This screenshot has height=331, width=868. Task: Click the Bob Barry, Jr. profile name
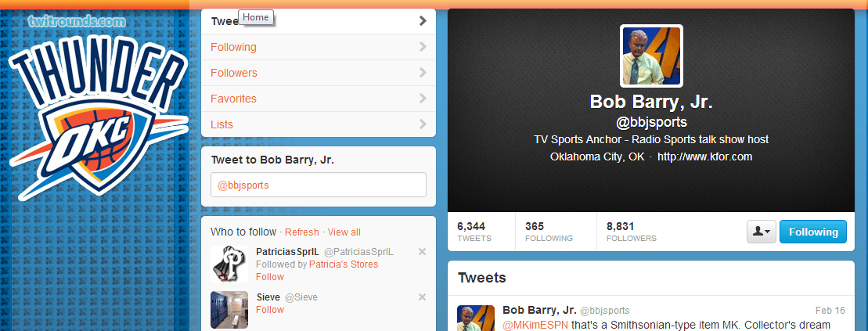(651, 102)
